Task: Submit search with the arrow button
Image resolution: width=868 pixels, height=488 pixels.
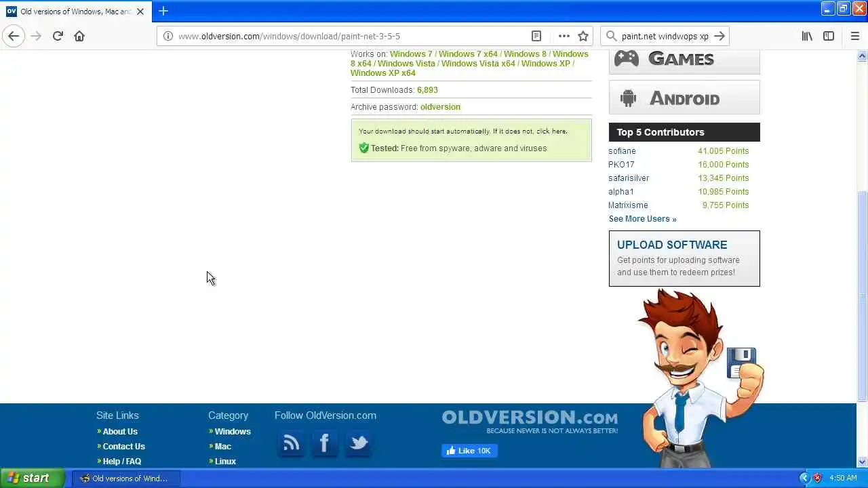Action: pos(719,36)
